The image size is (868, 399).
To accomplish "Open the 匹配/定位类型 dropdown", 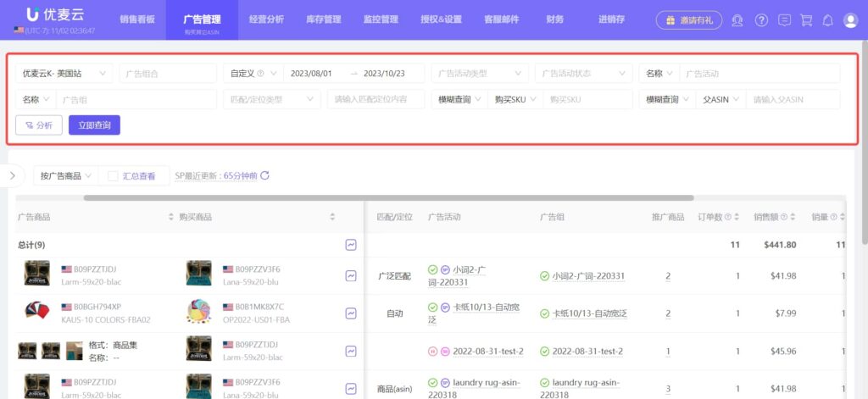I will [x=272, y=100].
